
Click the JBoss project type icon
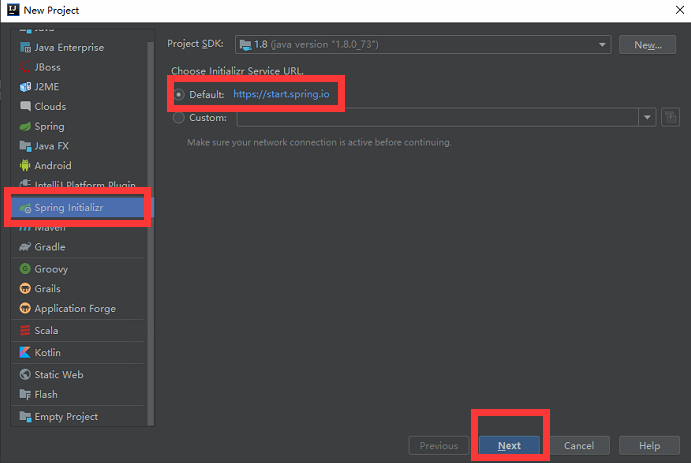click(x=25, y=67)
